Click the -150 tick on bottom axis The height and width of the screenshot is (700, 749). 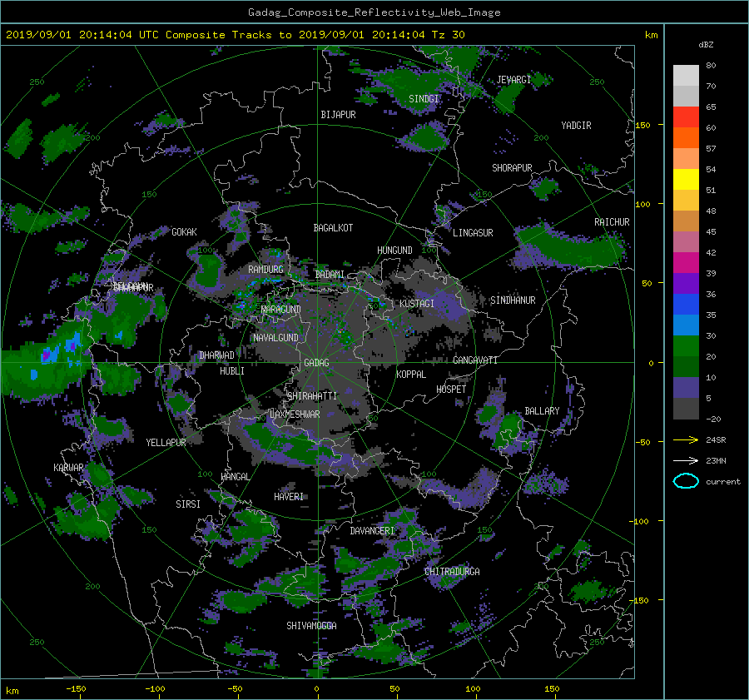(76, 689)
